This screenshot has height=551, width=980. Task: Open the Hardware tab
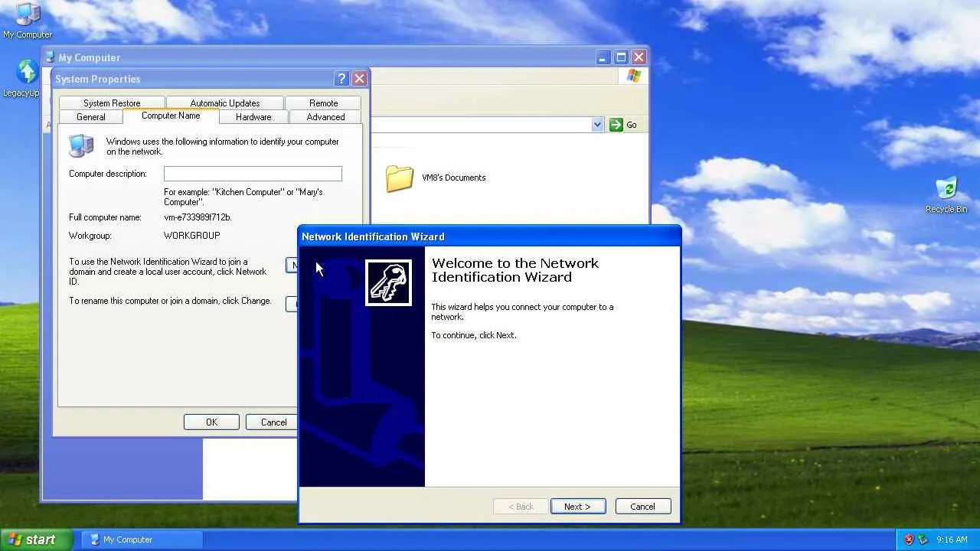coord(253,117)
